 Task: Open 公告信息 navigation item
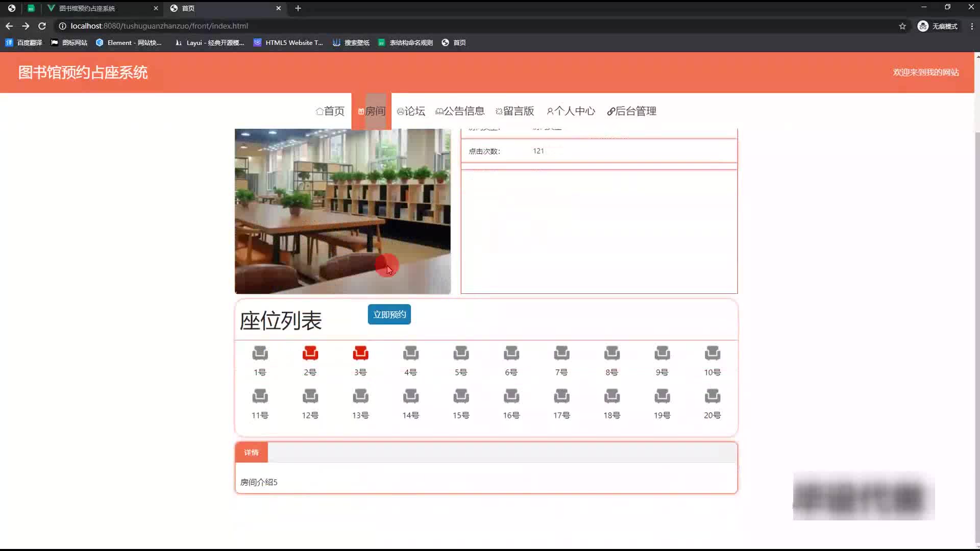pos(460,111)
